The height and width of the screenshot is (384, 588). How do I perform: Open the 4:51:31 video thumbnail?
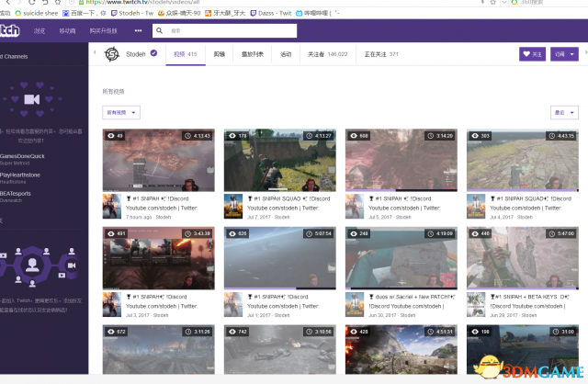[401, 349]
